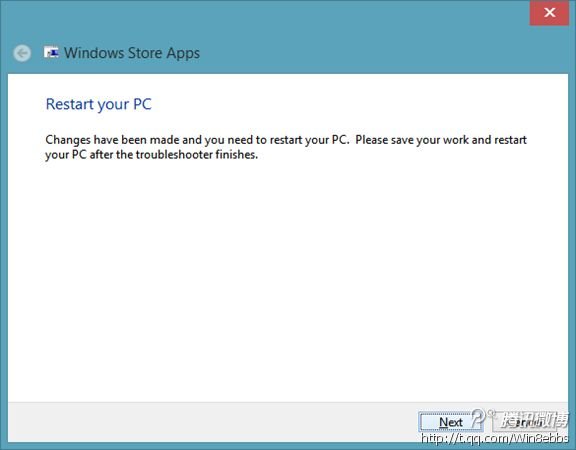The image size is (576, 450).
Task: Click the 'Changes have been made' message text
Action: point(286,147)
